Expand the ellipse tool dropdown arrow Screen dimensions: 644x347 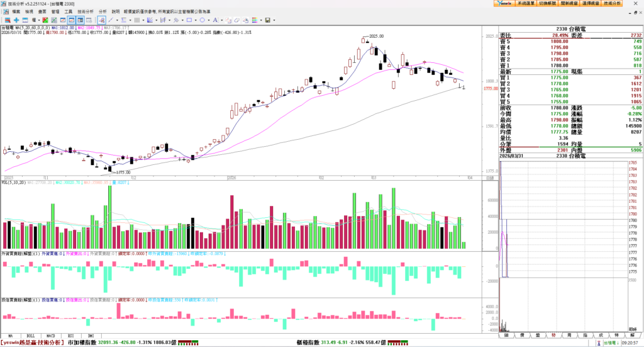pos(209,20)
